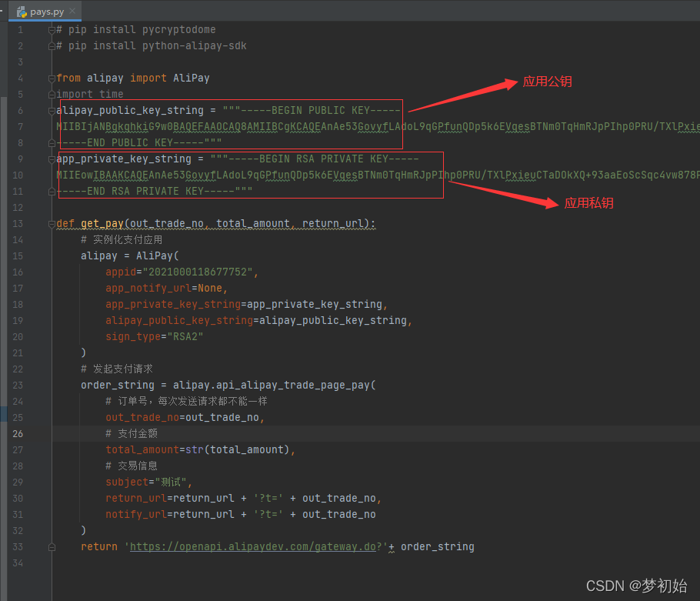Click the AliPay name in import statement
Image resolution: width=700 pixels, height=601 pixels.
191,78
